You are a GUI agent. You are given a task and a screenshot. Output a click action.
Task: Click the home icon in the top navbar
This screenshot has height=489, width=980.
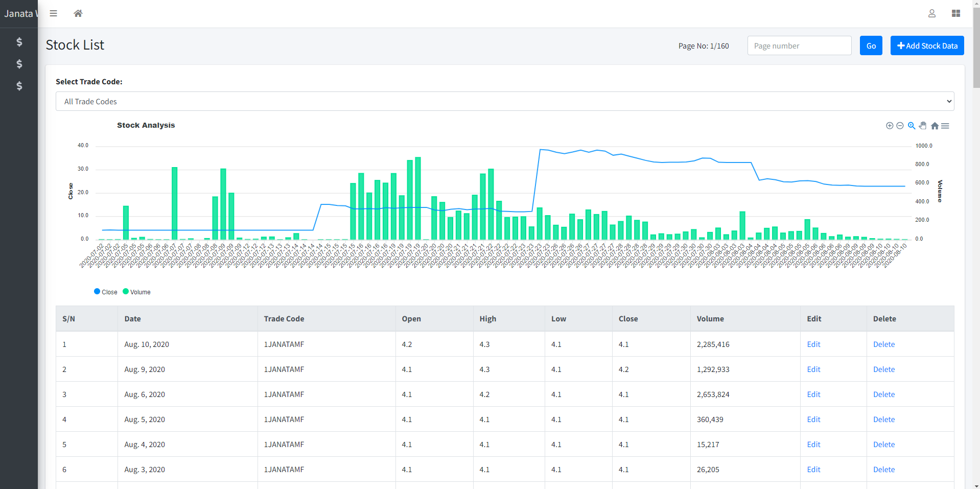pos(78,13)
